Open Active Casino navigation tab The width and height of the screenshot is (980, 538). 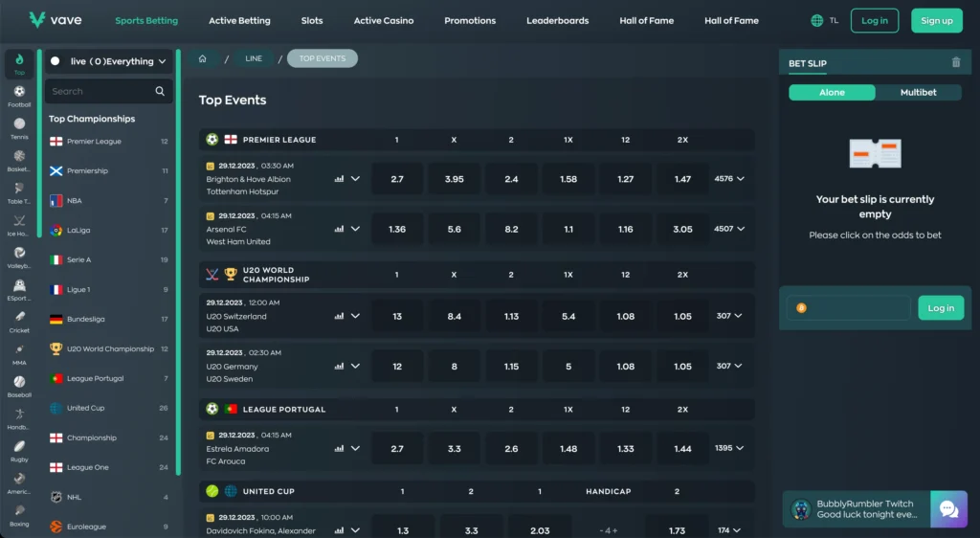(384, 21)
